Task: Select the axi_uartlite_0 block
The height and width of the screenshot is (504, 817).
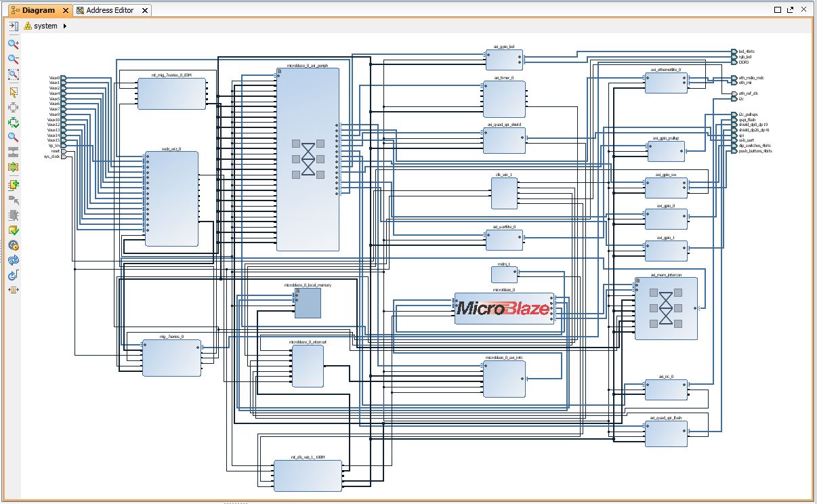Action: tap(504, 240)
